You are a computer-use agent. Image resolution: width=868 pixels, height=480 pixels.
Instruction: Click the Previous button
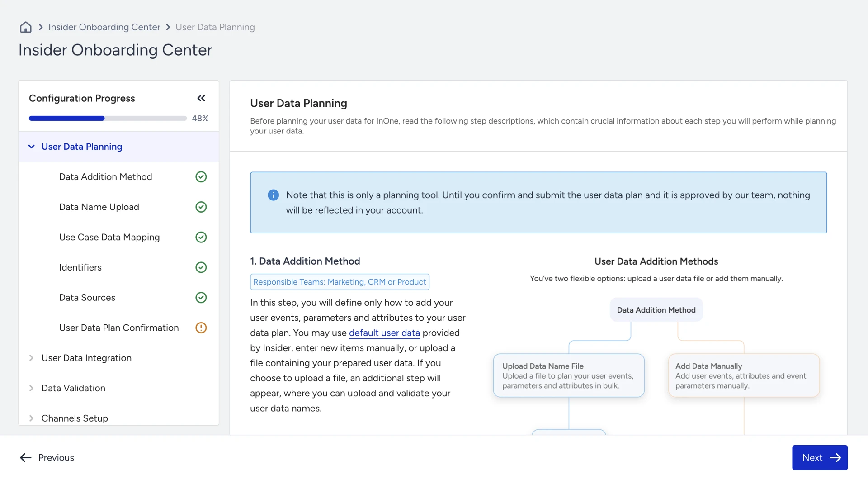coord(47,458)
